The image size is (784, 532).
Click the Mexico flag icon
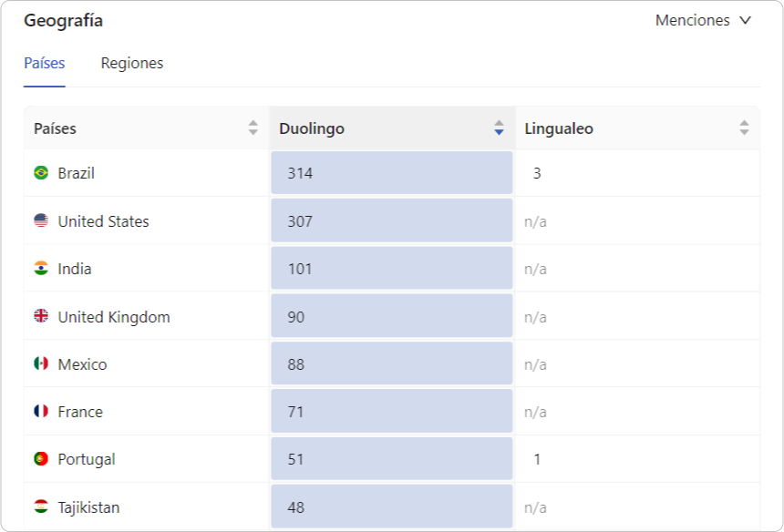coord(41,363)
